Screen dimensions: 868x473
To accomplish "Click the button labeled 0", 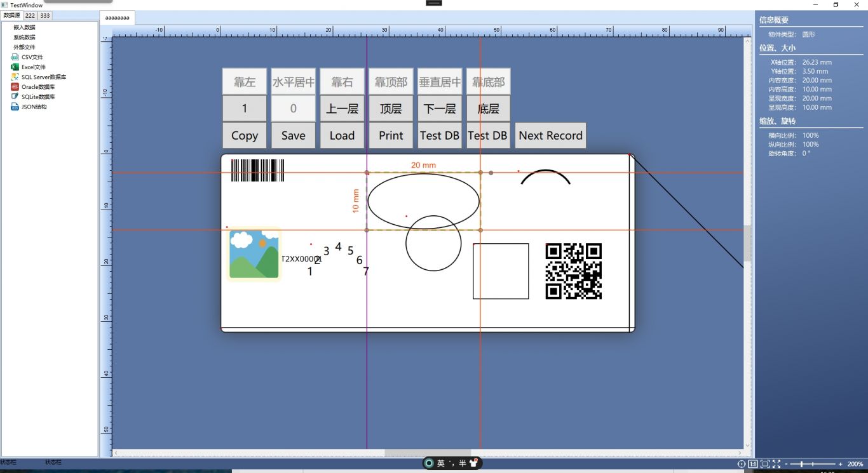I will tap(294, 109).
